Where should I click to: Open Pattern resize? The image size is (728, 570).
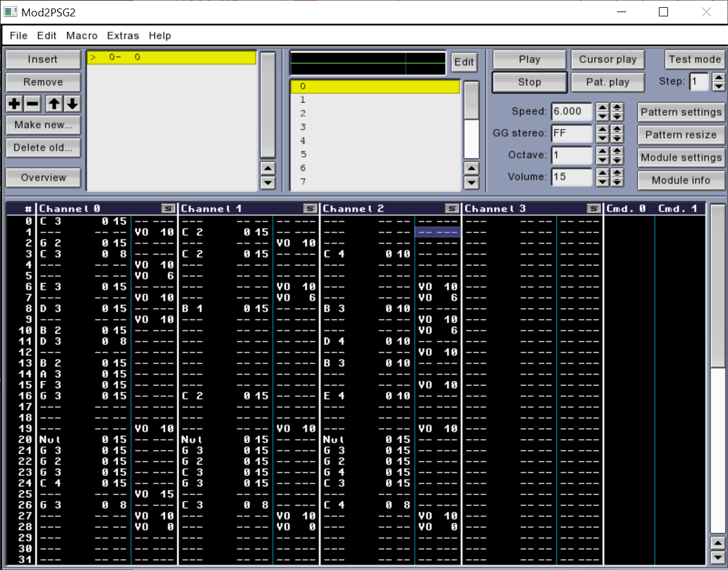(681, 135)
